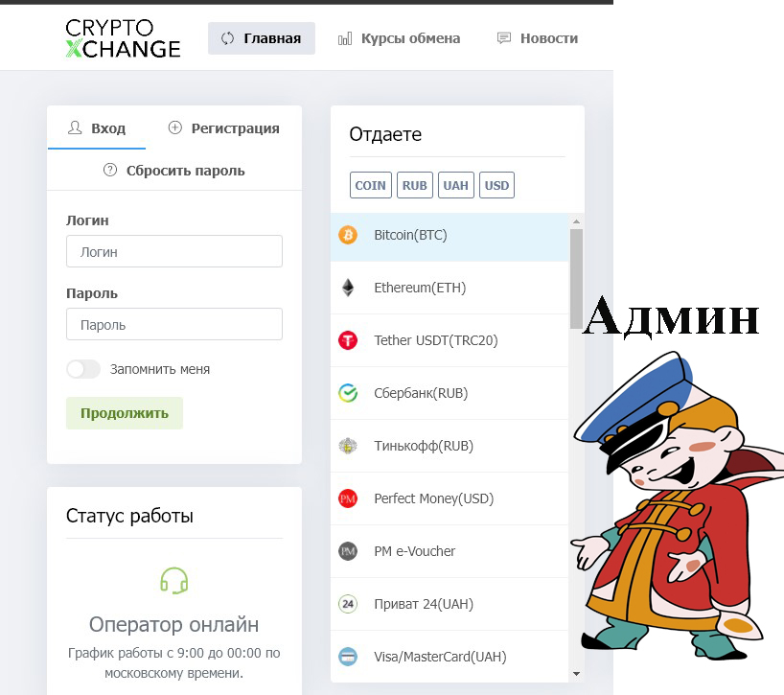
Task: Click the Приват 24 circle icon
Action: coord(348,604)
